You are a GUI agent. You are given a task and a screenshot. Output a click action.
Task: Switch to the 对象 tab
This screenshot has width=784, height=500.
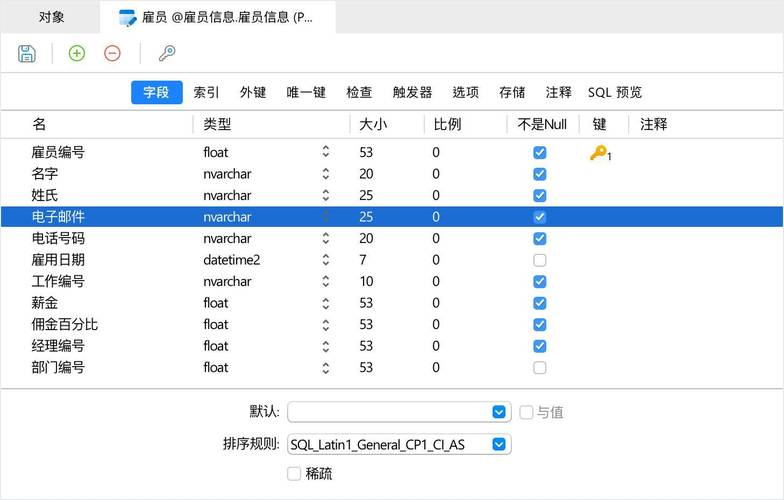52,17
